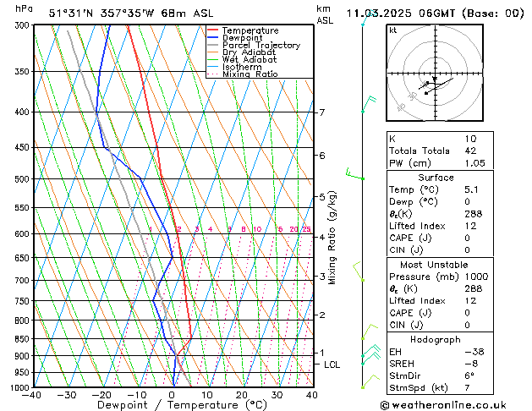Click the 'Hodograph' section heading
Image resolution: width=532 pixels, height=411 pixels.
[x=436, y=340]
